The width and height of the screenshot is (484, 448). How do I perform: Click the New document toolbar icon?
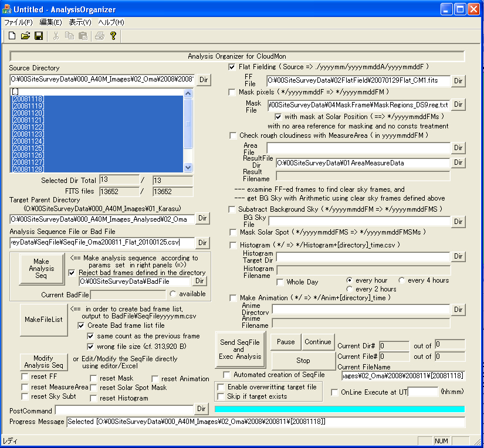pos(12,36)
